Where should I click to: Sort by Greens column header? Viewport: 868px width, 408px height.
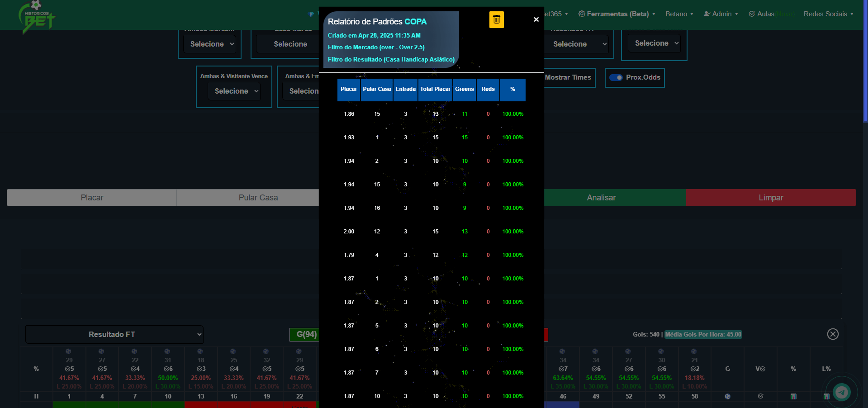pyautogui.click(x=465, y=89)
